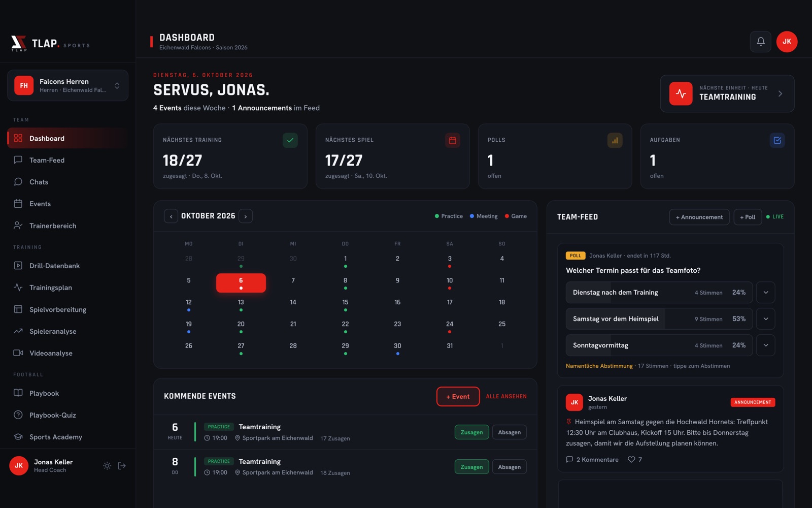Open Events in the sidebar
Screen dimensions: 812x508
pos(67,204)
